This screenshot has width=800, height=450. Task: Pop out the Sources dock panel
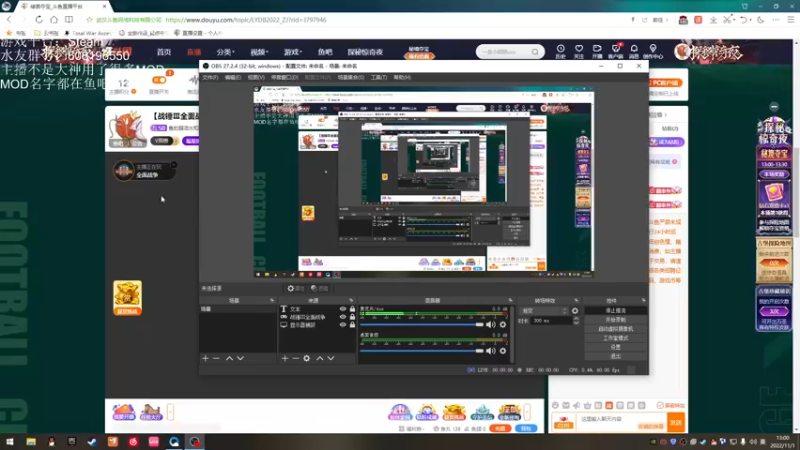(351, 301)
